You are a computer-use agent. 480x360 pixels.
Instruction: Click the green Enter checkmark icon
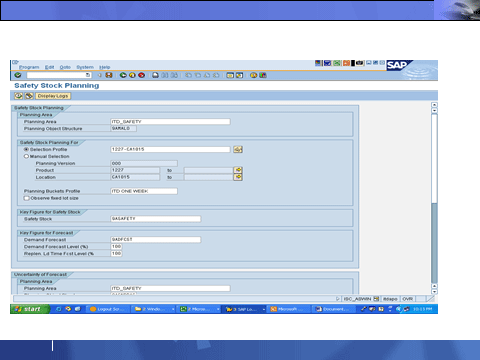(18, 76)
